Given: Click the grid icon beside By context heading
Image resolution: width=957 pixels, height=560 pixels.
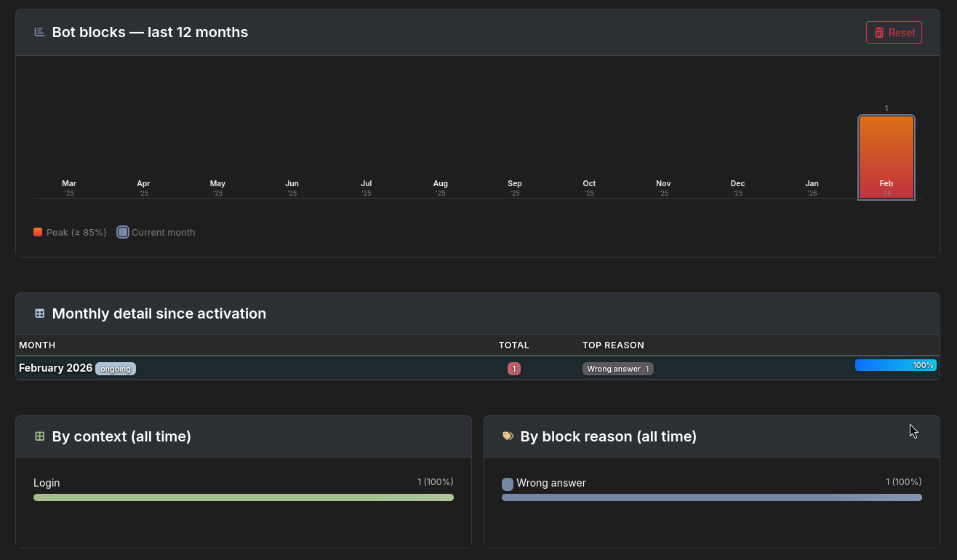Looking at the screenshot, I should point(40,436).
